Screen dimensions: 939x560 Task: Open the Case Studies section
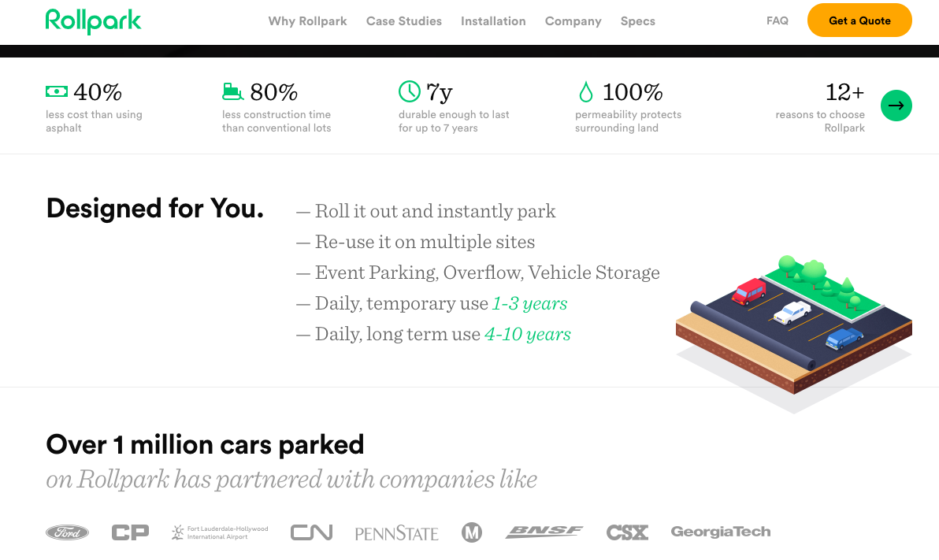click(x=404, y=21)
